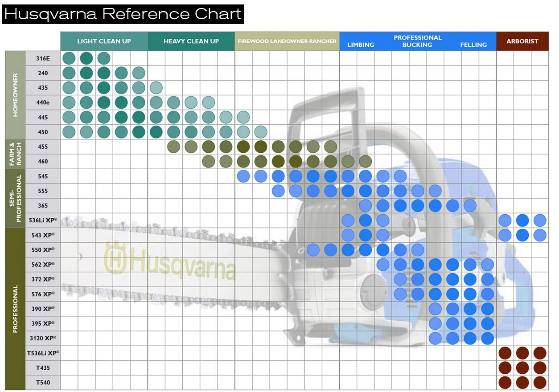The image size is (559, 392).
Task: Click the Farm & Ranch category side label
Action: (x=15, y=154)
